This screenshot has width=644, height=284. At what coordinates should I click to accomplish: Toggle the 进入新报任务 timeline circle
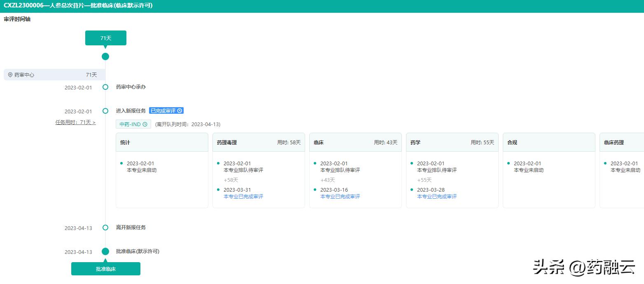[105, 111]
